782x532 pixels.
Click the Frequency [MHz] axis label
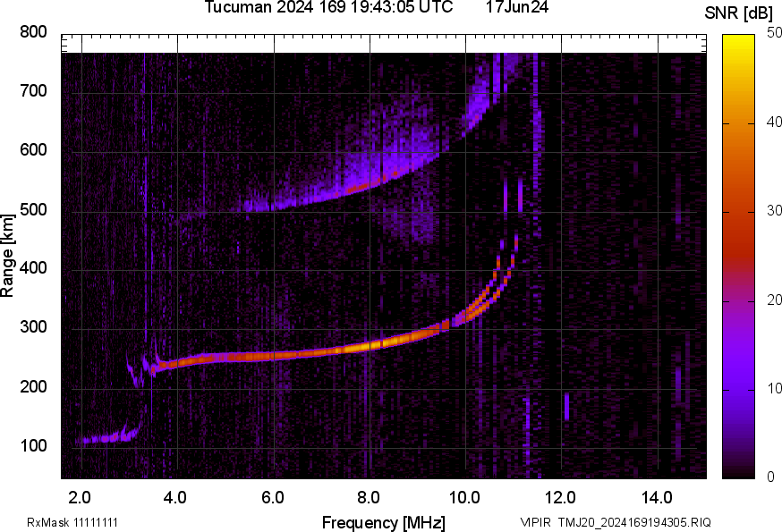[383, 522]
